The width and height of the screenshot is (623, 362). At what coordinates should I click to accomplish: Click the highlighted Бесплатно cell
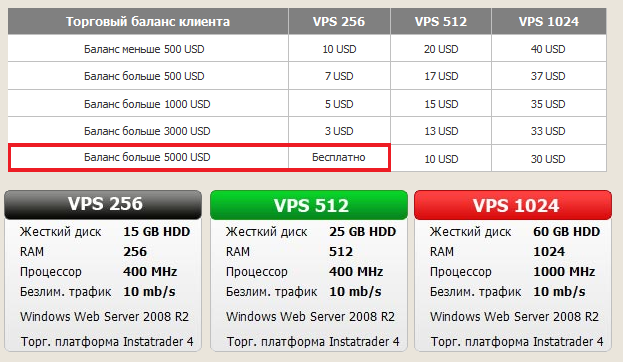point(339,157)
